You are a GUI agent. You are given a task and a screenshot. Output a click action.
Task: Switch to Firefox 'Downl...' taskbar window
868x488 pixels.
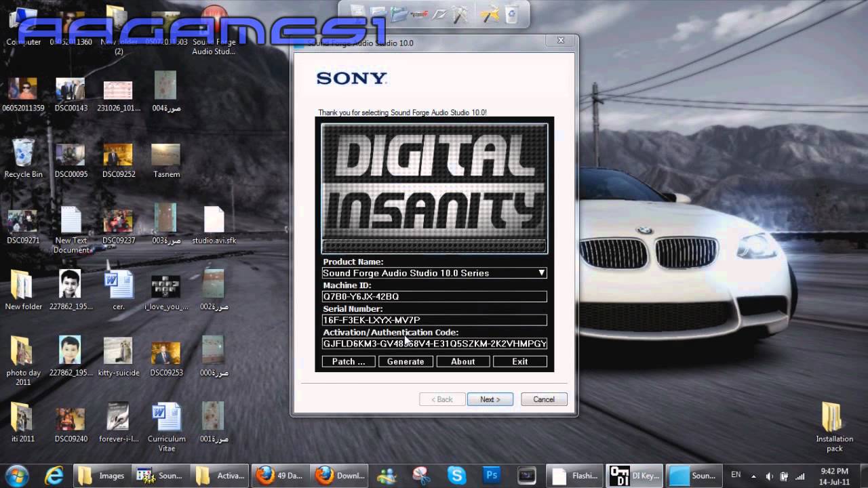pyautogui.click(x=340, y=476)
